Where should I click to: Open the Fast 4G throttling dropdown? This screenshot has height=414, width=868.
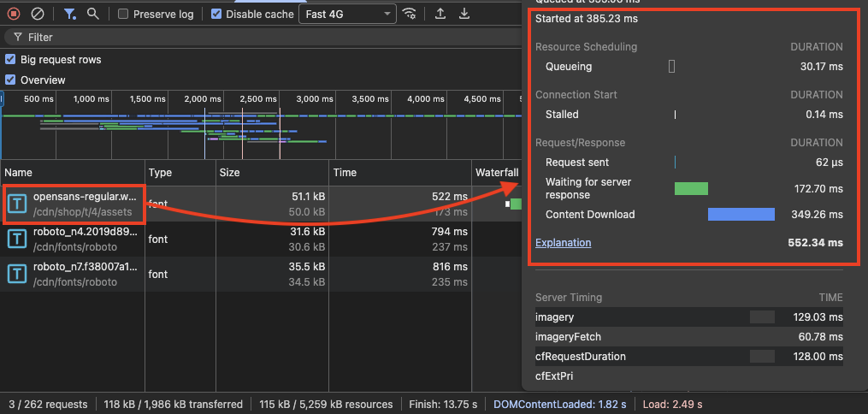(346, 14)
